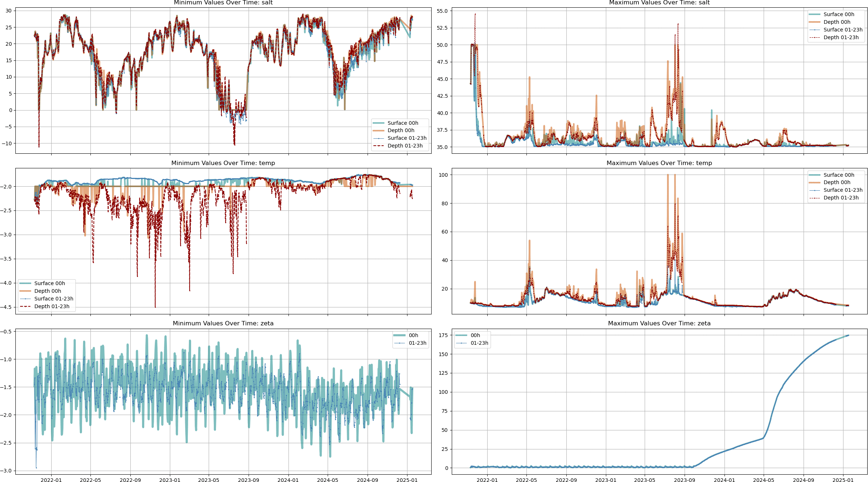Click y-axis tick '100' on maximum temp plot
868x482 pixels.
coord(443,175)
